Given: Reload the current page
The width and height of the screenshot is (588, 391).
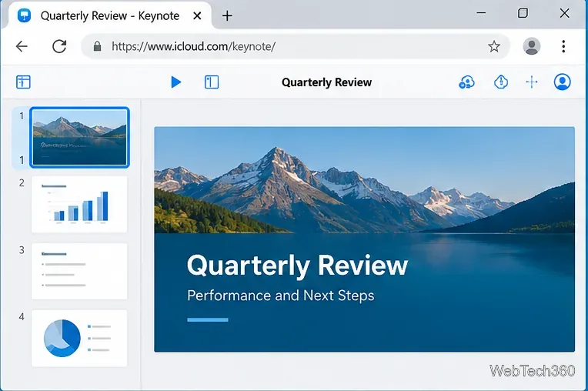Looking at the screenshot, I should tap(59, 46).
